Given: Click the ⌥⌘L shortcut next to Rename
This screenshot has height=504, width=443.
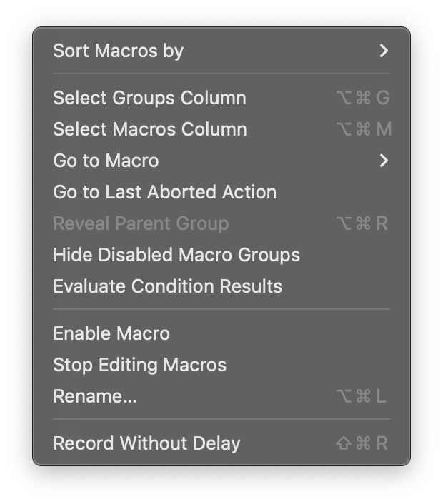Looking at the screenshot, I should pos(362,396).
